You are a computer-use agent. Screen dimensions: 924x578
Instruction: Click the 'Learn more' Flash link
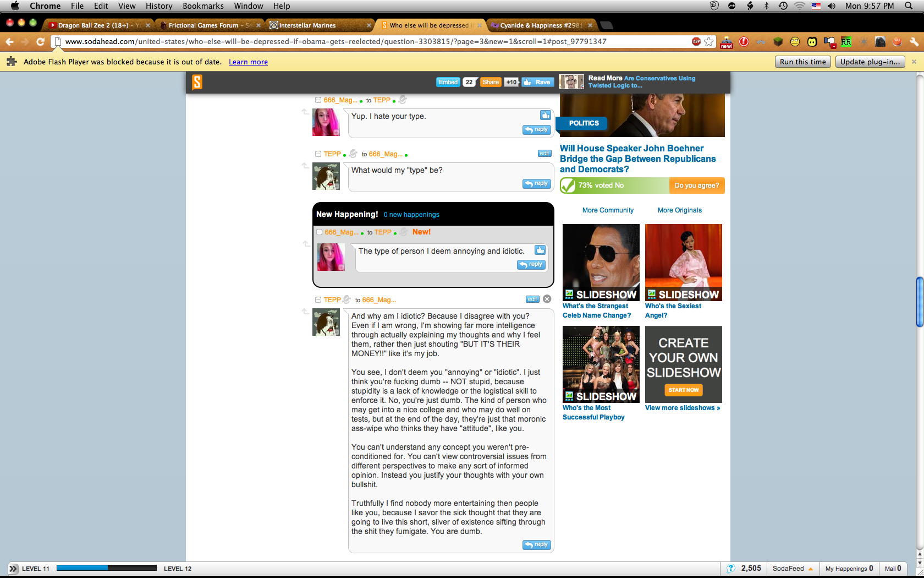pos(248,62)
